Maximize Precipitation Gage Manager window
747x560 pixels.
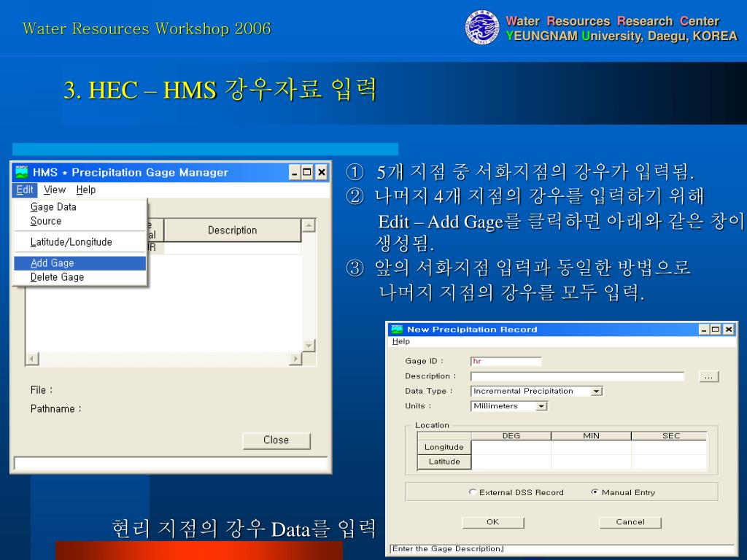click(307, 172)
